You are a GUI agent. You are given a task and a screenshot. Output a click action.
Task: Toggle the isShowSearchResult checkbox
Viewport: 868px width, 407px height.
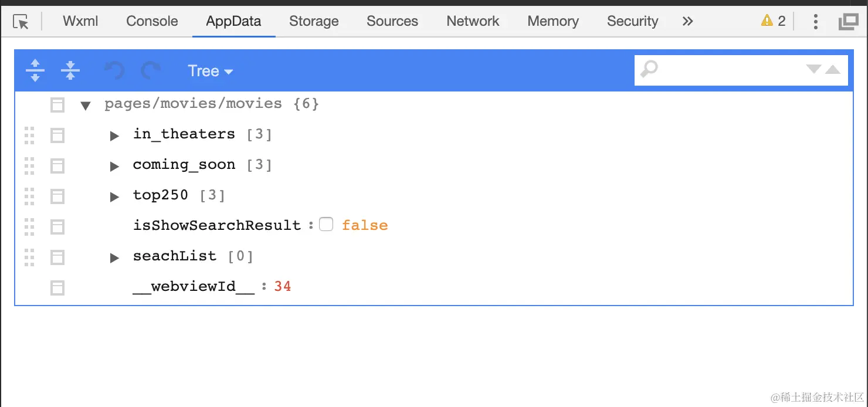(x=326, y=225)
